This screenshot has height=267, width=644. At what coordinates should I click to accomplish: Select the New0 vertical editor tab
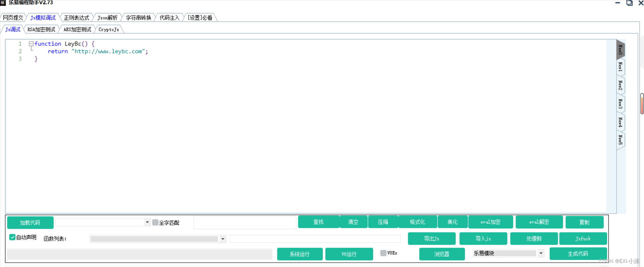(x=621, y=50)
